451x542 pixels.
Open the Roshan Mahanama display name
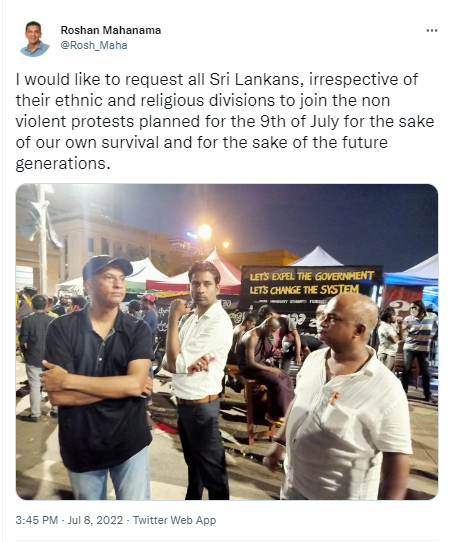tap(111, 30)
